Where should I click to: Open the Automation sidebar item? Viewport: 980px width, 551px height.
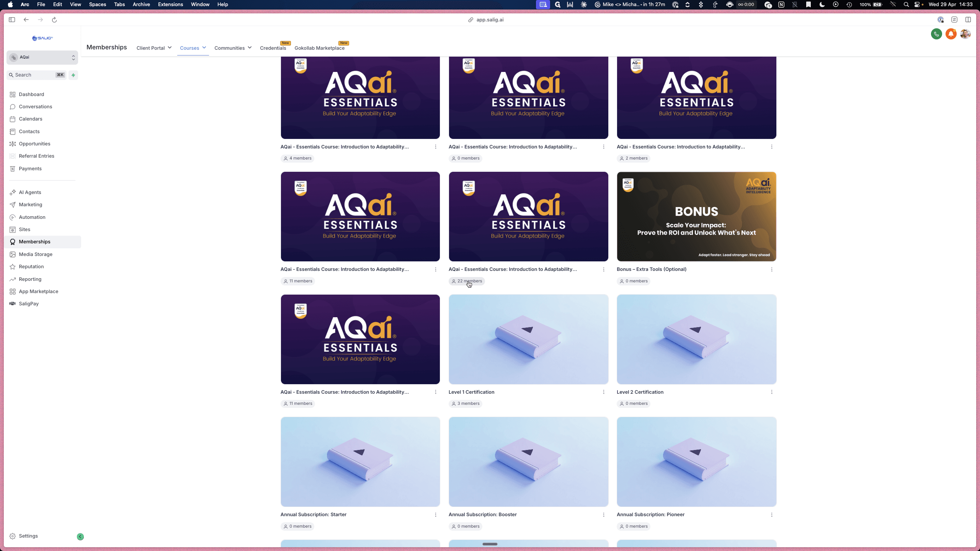coord(32,217)
